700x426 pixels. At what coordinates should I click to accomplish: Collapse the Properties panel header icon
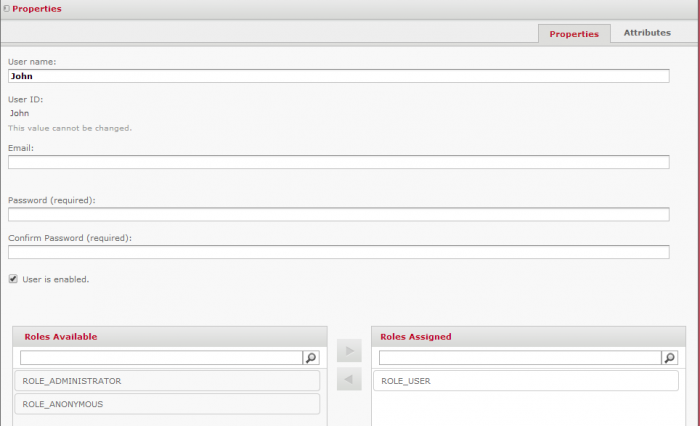pyautogui.click(x=6, y=8)
